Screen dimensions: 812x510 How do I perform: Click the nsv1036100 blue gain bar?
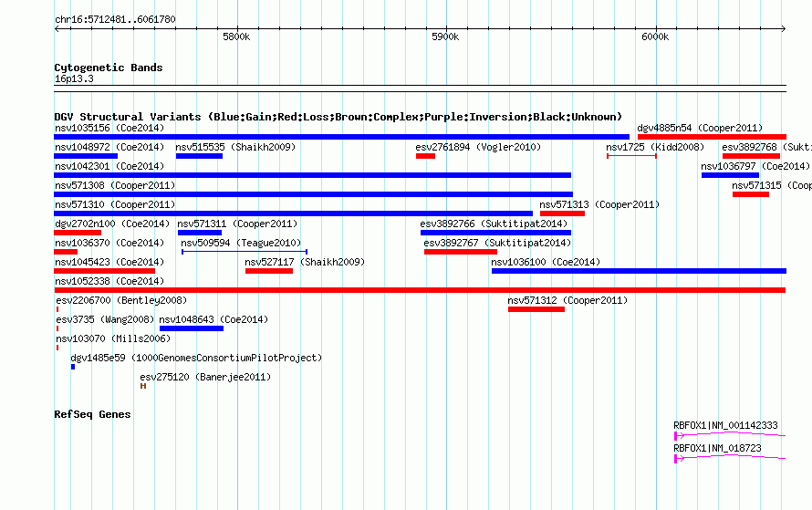click(639, 271)
